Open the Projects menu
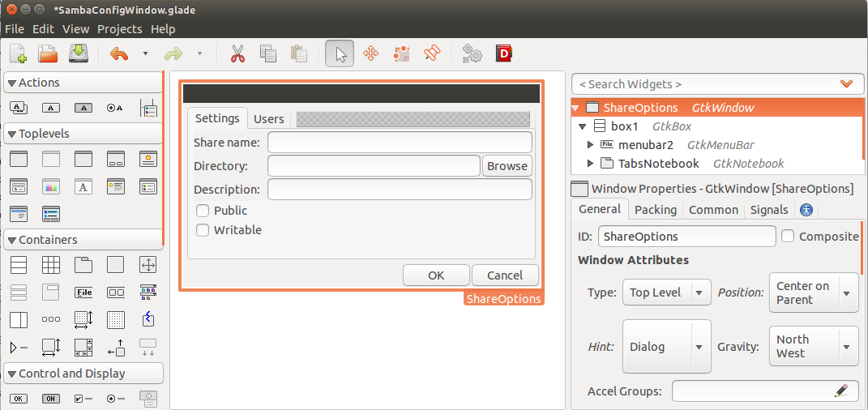Viewport: 868px width, 410px height. 119,29
